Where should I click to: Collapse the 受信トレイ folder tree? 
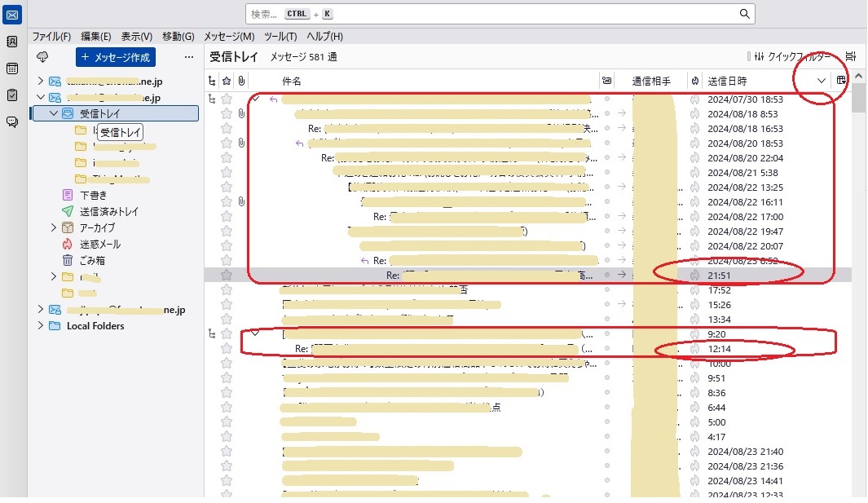54,113
